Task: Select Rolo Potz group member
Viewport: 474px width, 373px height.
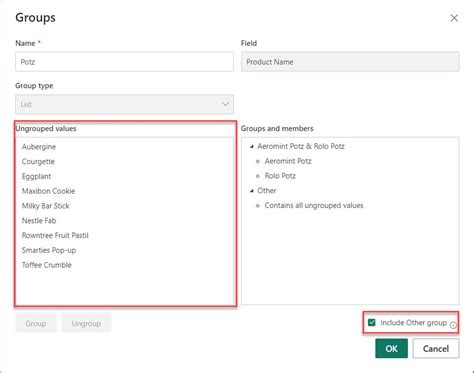Action: point(280,176)
